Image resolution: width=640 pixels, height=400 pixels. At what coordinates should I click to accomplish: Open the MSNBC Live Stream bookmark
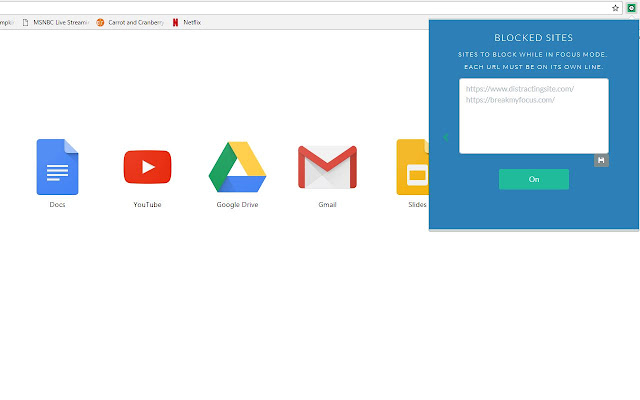click(x=55, y=22)
